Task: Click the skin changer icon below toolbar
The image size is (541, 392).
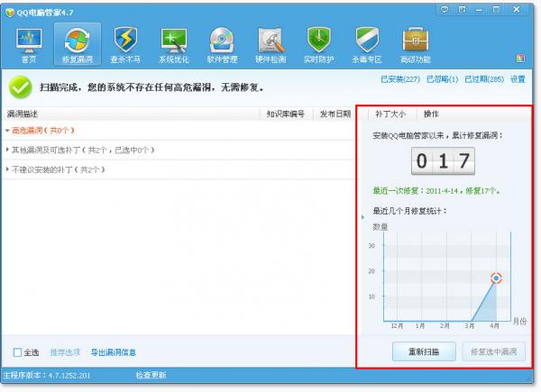Action: (x=520, y=58)
